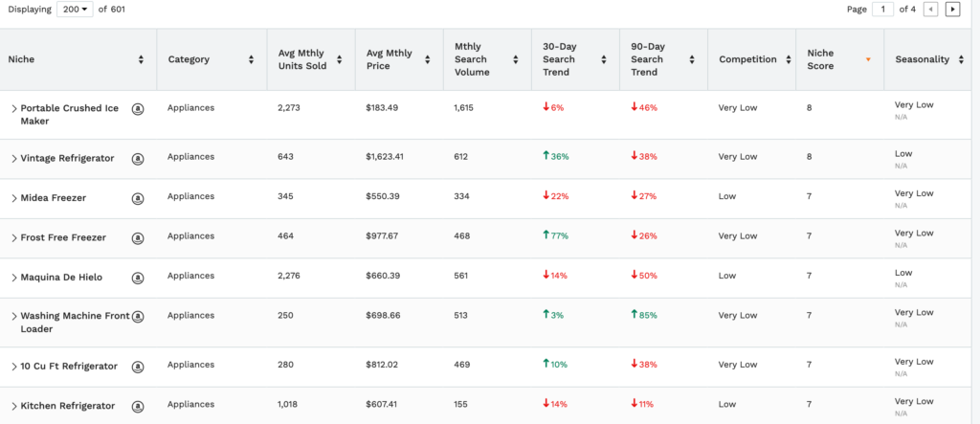The width and height of the screenshot is (980, 424).
Task: Click the page number input field
Action: 881,10
